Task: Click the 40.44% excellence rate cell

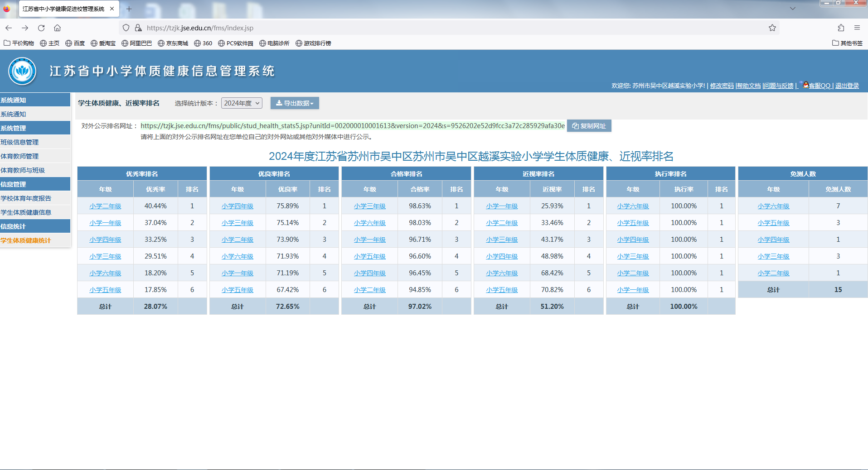Action: [155, 206]
